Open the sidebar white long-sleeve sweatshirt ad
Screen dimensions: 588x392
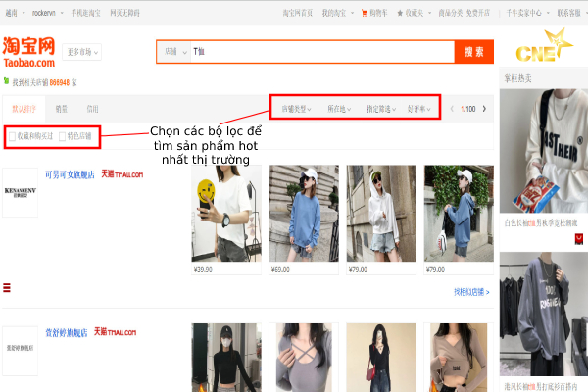(544, 151)
